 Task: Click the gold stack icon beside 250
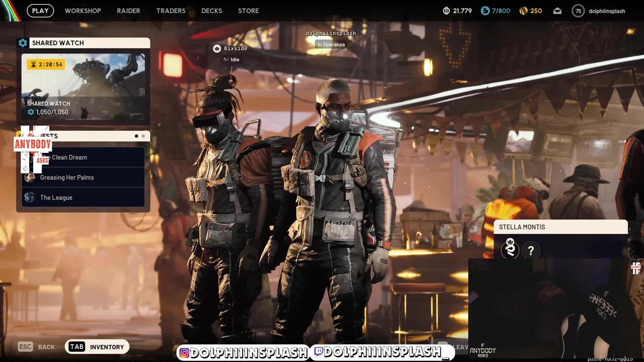tap(523, 11)
